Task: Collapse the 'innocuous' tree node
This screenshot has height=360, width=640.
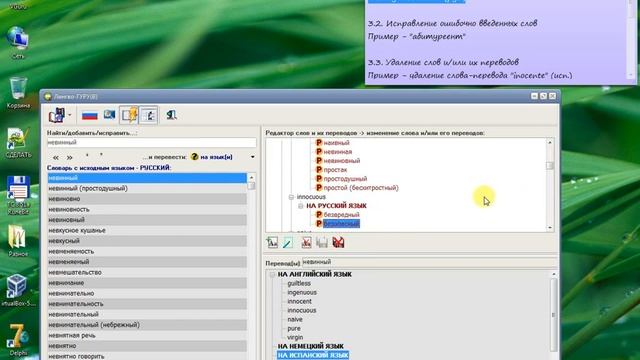Action: (x=291, y=197)
